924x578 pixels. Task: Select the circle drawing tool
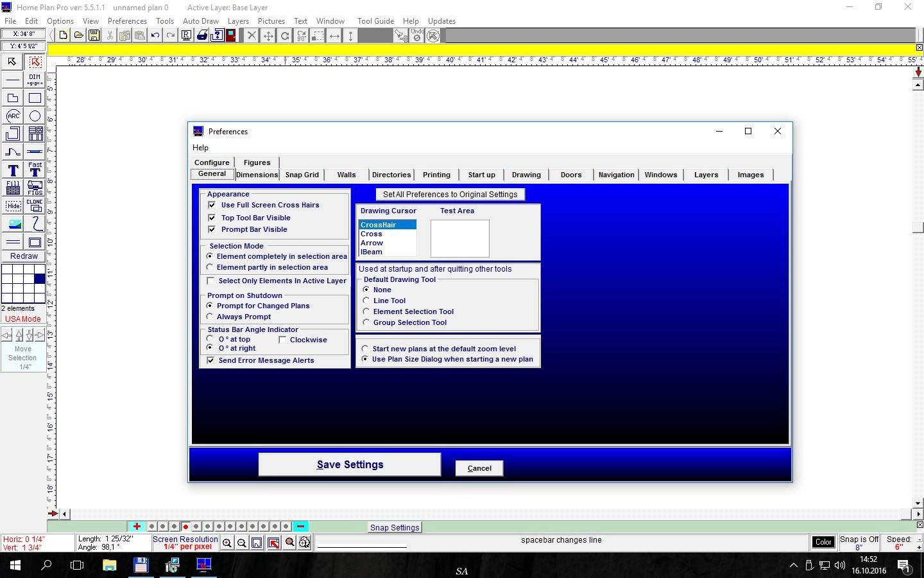point(35,116)
